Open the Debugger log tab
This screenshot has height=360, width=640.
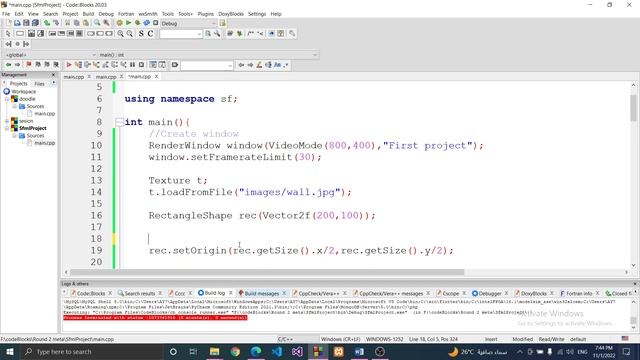[x=490, y=293]
